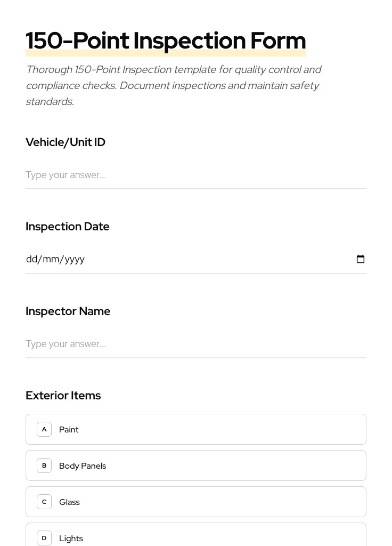392x546 pixels.
Task: Click the 150-Point Inspection Form title
Action: tap(166, 41)
